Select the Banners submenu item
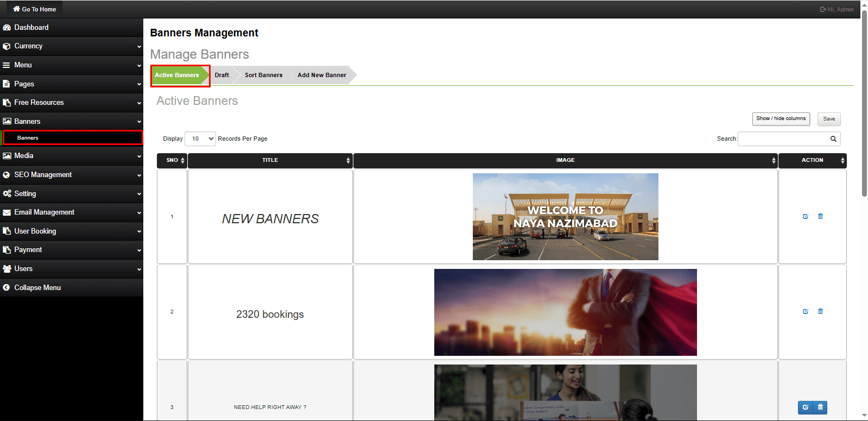 [x=73, y=138]
